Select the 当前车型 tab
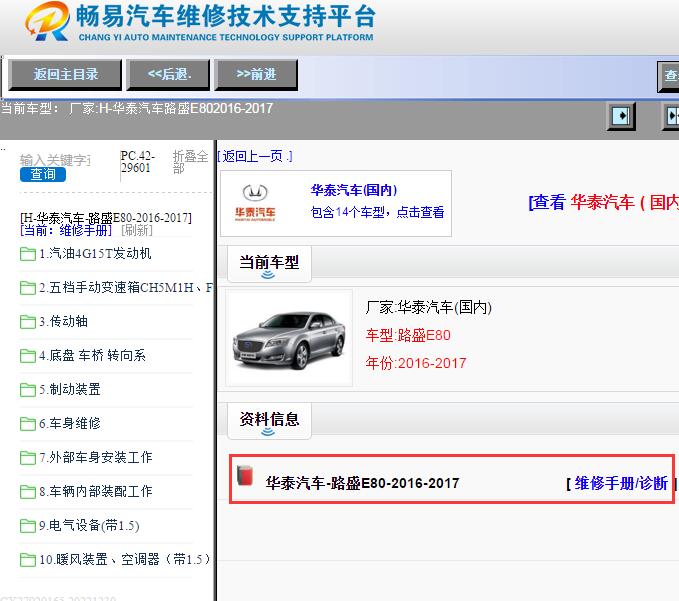Image resolution: width=679 pixels, height=601 pixels. [x=269, y=264]
